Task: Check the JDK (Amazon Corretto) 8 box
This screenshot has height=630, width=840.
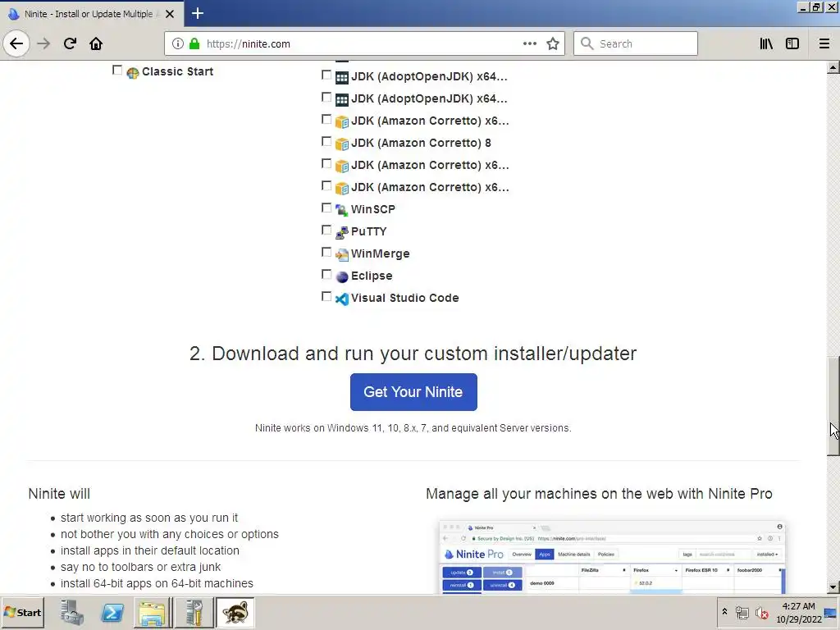Action: [326, 141]
